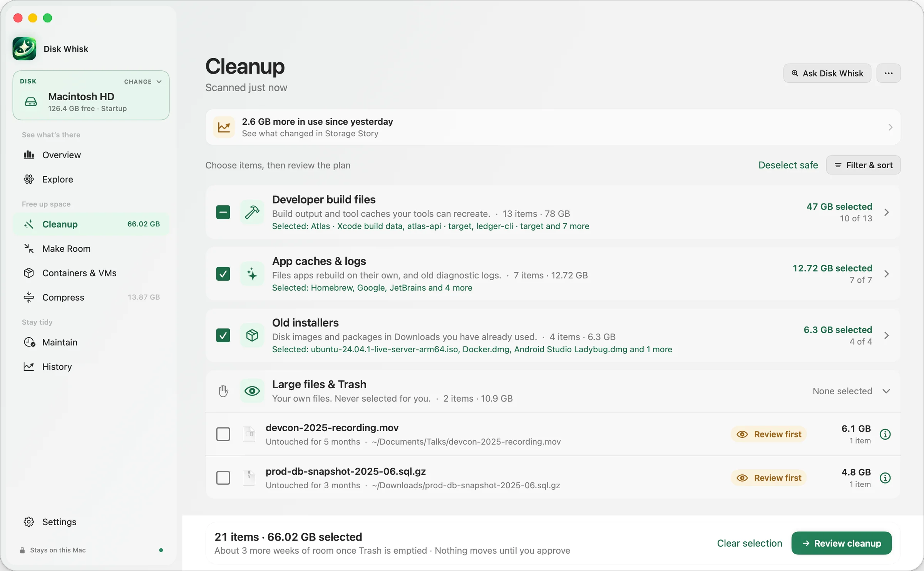924x571 pixels.
Task: Click Review first badge for prod-db-snapshot
Action: click(x=769, y=478)
